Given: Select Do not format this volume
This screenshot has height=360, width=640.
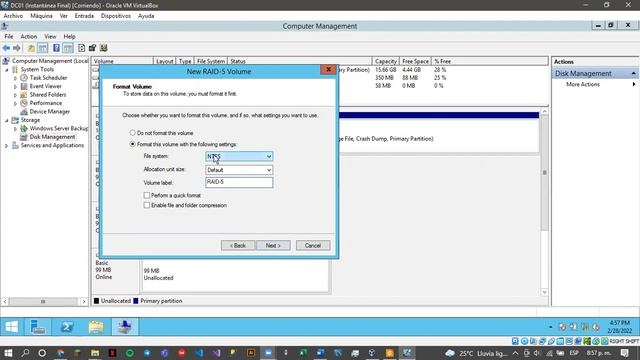Looking at the screenshot, I should tap(132, 133).
